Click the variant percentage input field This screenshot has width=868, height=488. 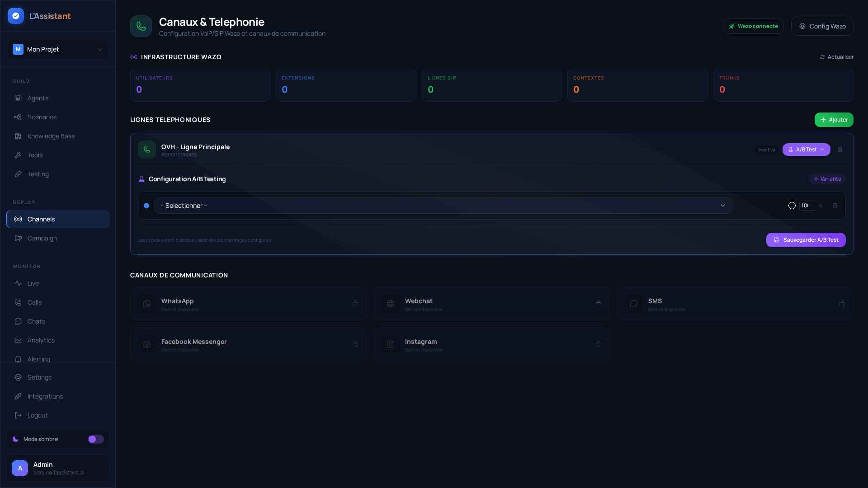pyautogui.click(x=807, y=206)
